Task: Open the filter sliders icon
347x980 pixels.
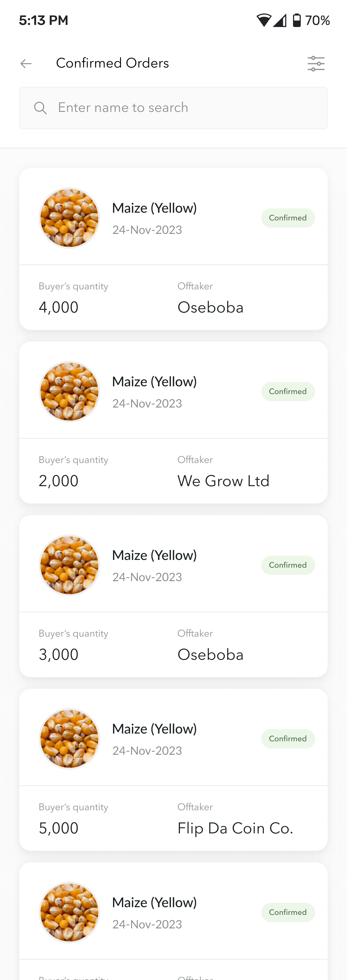Action: (x=316, y=63)
